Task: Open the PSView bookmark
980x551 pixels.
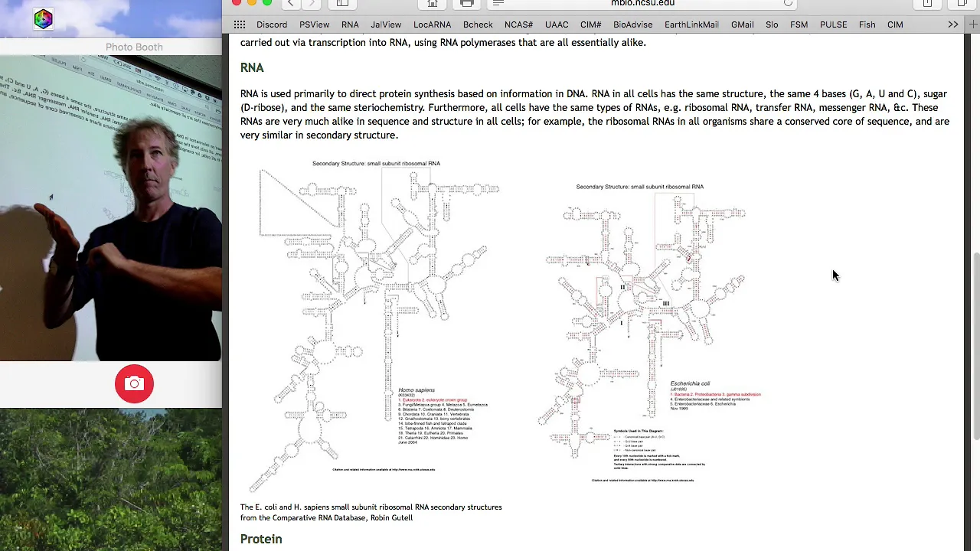Action: pos(315,24)
